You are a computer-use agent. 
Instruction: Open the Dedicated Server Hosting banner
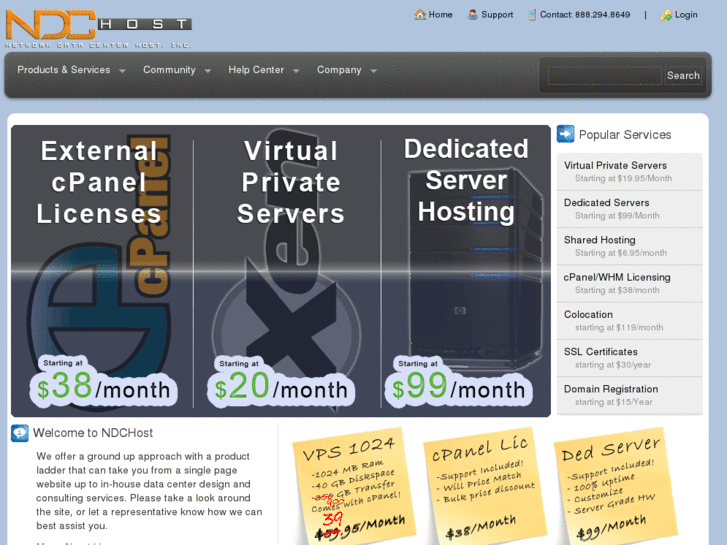tap(466, 271)
